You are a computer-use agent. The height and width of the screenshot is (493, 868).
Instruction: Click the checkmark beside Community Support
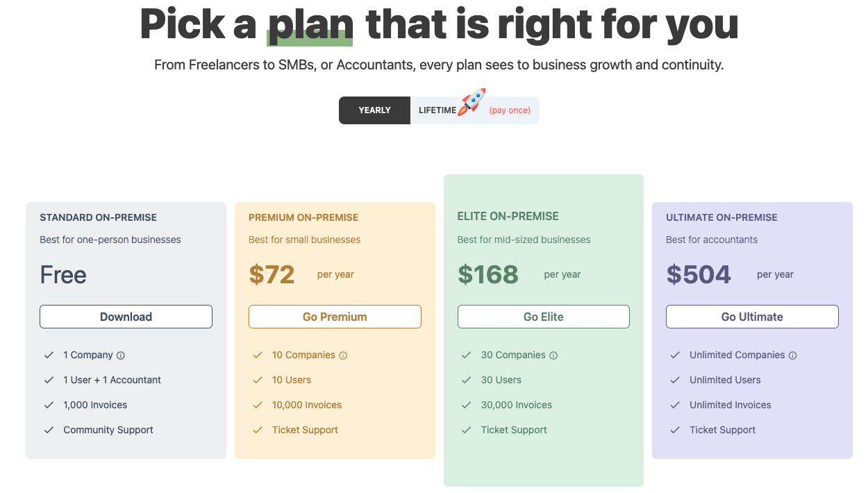pos(49,430)
